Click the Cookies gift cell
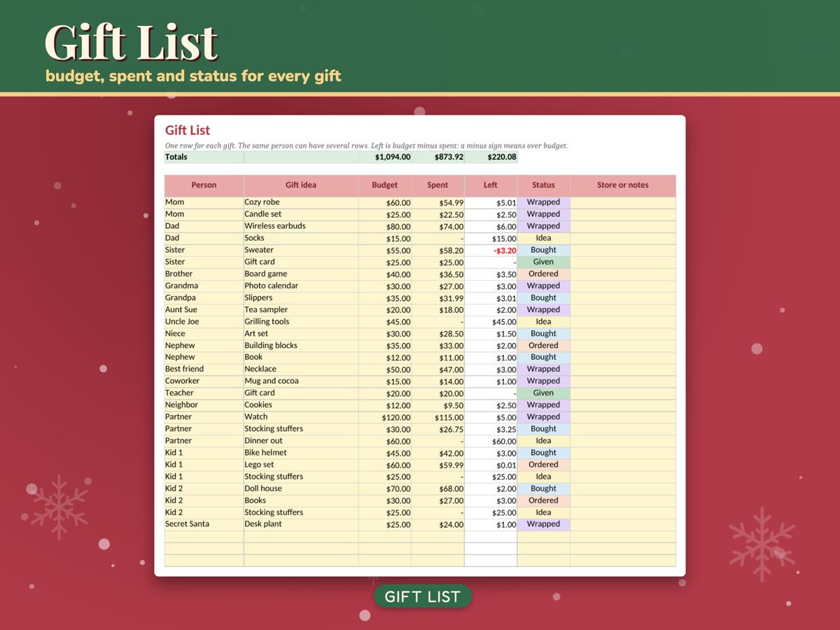Viewport: 840px width, 630px height. (301, 405)
